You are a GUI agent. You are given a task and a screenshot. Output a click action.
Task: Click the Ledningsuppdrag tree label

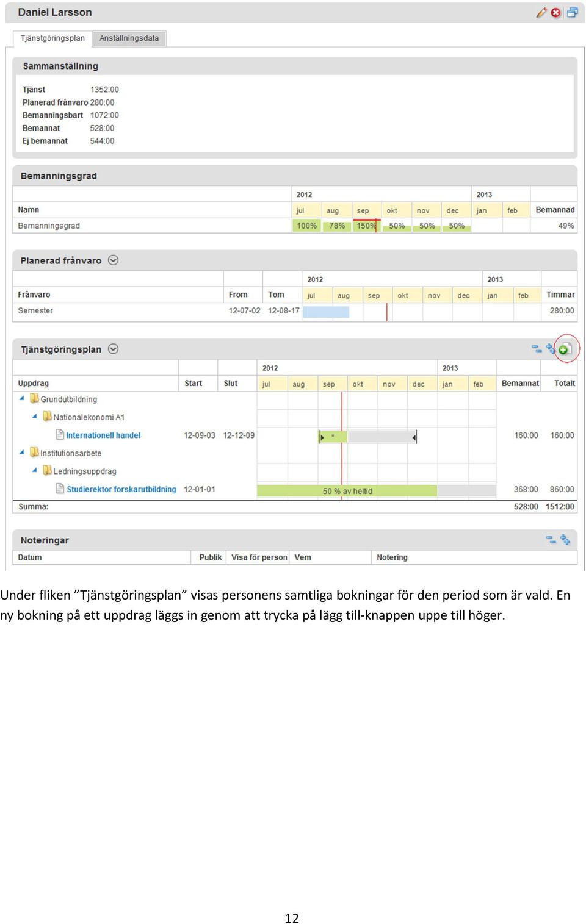85,471
